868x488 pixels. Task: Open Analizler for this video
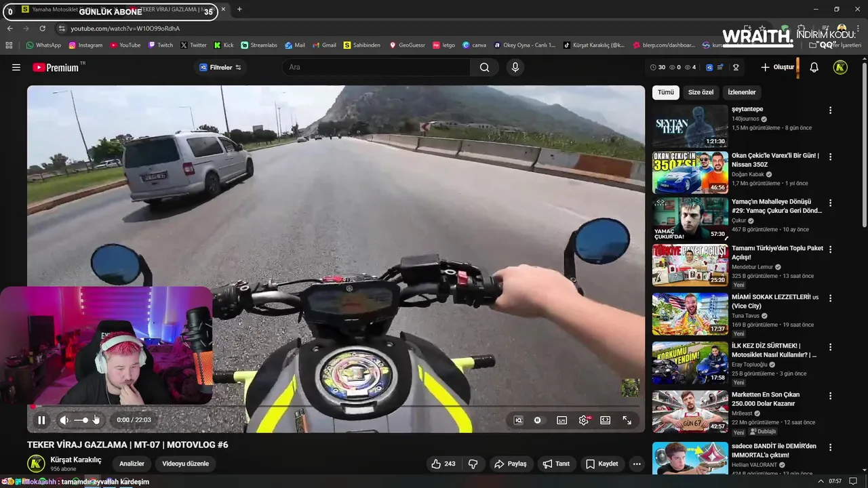click(132, 464)
